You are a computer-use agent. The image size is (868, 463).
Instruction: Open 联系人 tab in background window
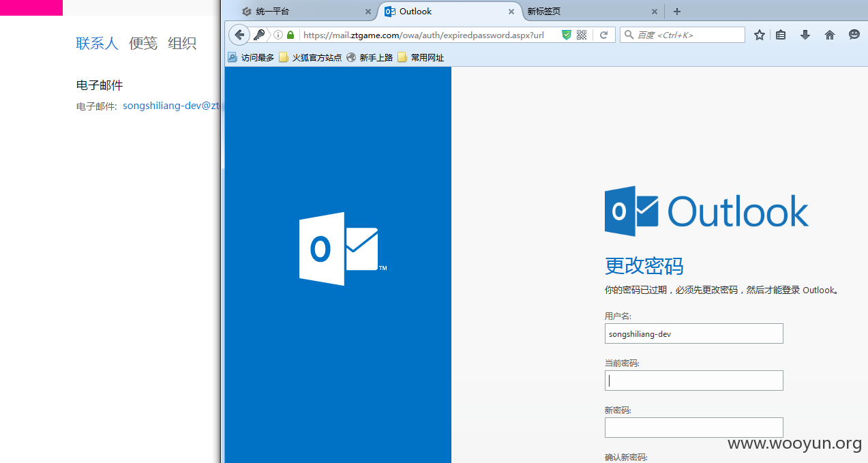click(x=97, y=44)
